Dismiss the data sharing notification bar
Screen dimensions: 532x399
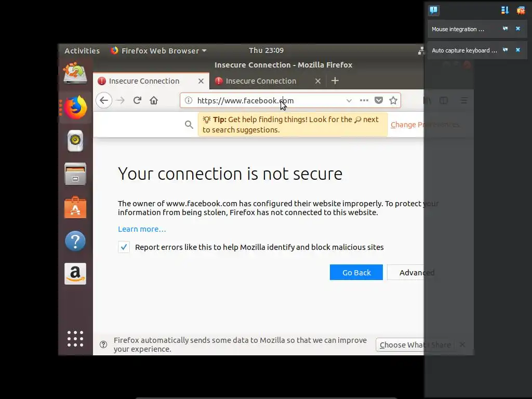[462, 345]
